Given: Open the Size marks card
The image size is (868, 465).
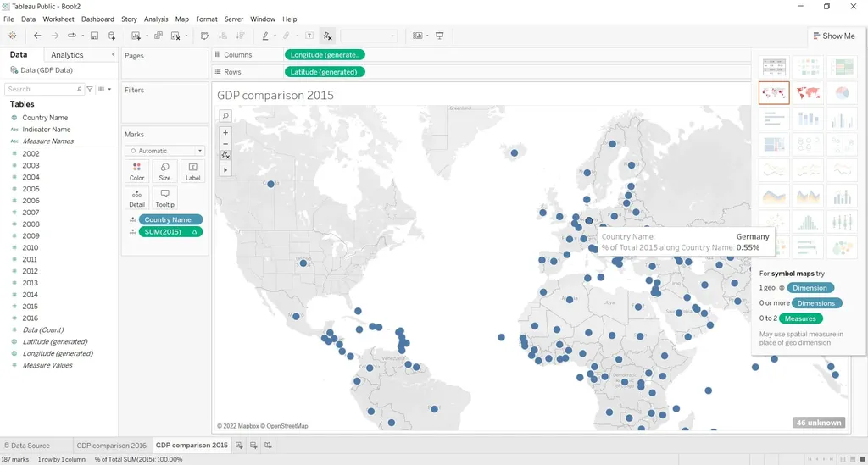Looking at the screenshot, I should [x=164, y=171].
